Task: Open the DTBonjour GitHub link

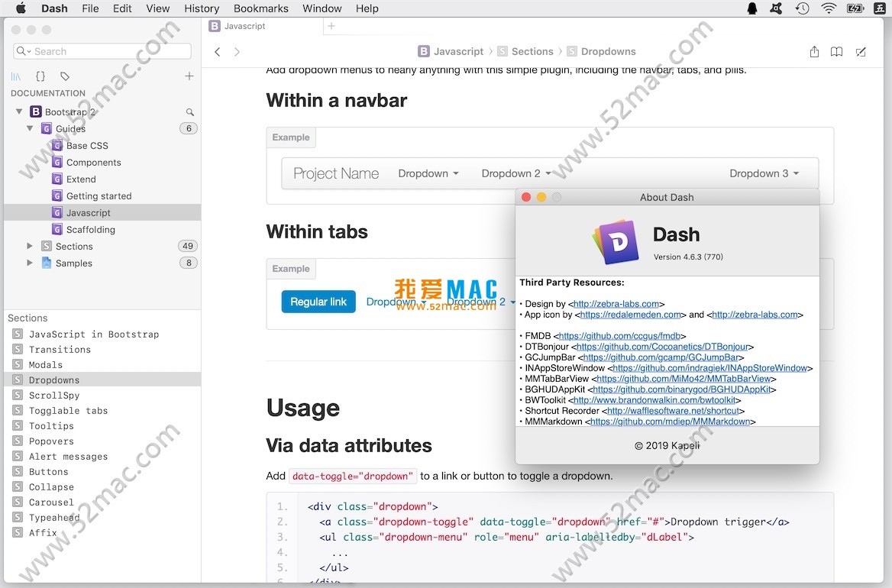Action: click(662, 347)
